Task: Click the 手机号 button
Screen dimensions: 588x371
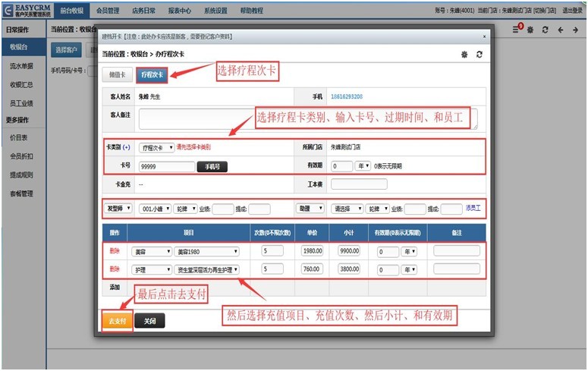Action: [212, 167]
